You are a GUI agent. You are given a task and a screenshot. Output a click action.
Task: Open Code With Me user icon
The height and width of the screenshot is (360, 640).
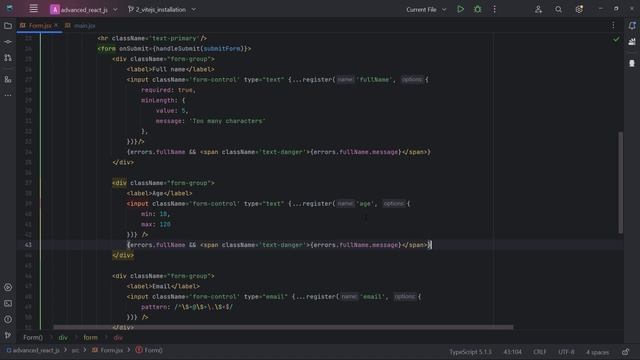click(x=538, y=9)
